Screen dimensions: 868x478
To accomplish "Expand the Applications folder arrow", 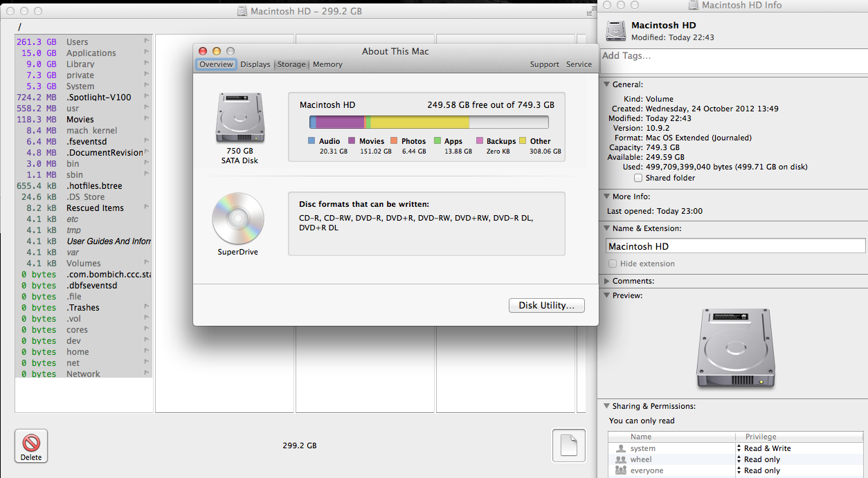I will tap(147, 53).
